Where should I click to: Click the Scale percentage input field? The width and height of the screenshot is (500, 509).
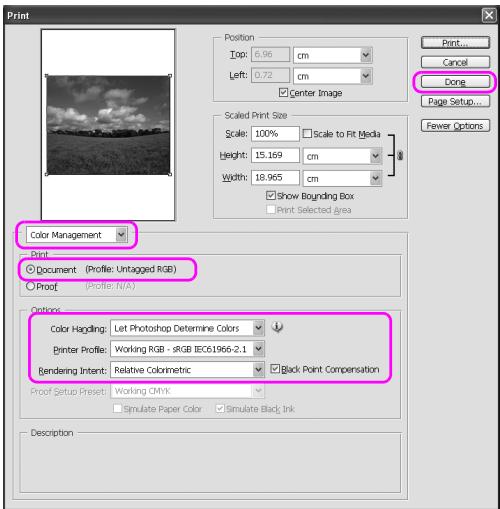(275, 134)
